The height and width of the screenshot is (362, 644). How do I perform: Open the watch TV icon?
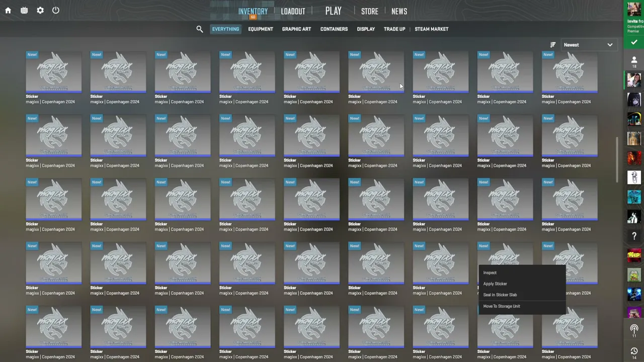point(24,11)
